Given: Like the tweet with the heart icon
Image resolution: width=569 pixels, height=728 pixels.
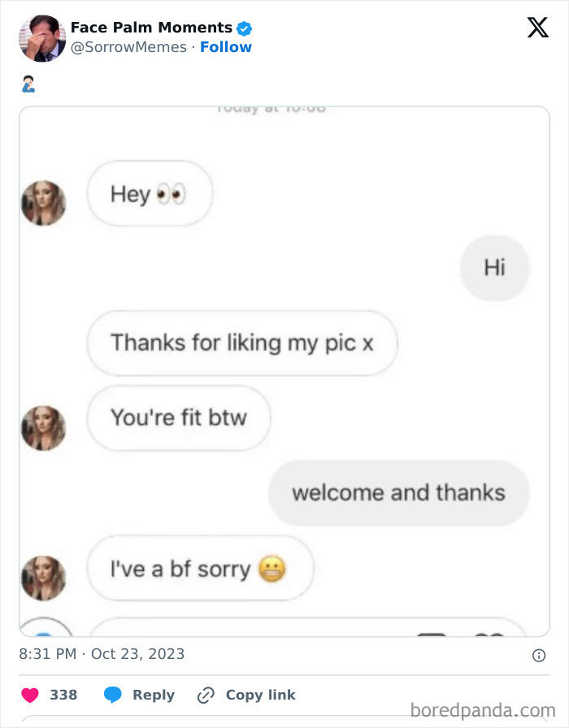Looking at the screenshot, I should pyautogui.click(x=29, y=695).
